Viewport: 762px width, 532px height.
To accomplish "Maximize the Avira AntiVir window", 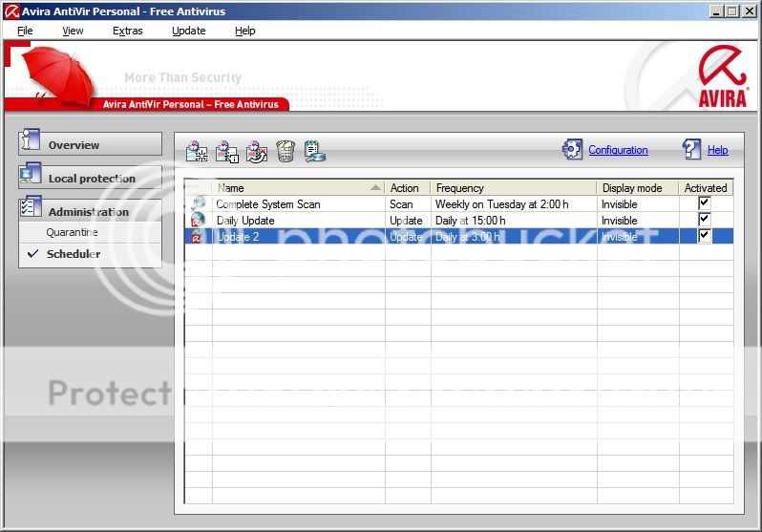I will click(731, 11).
